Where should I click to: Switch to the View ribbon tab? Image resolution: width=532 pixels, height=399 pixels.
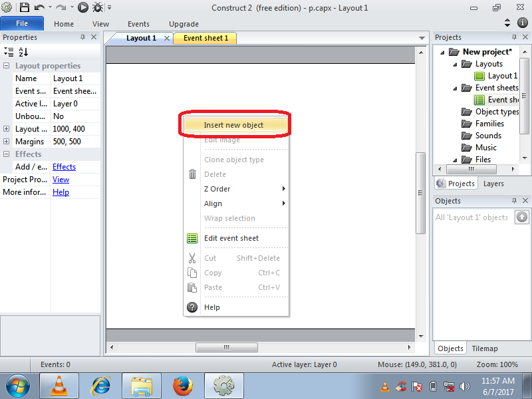100,24
